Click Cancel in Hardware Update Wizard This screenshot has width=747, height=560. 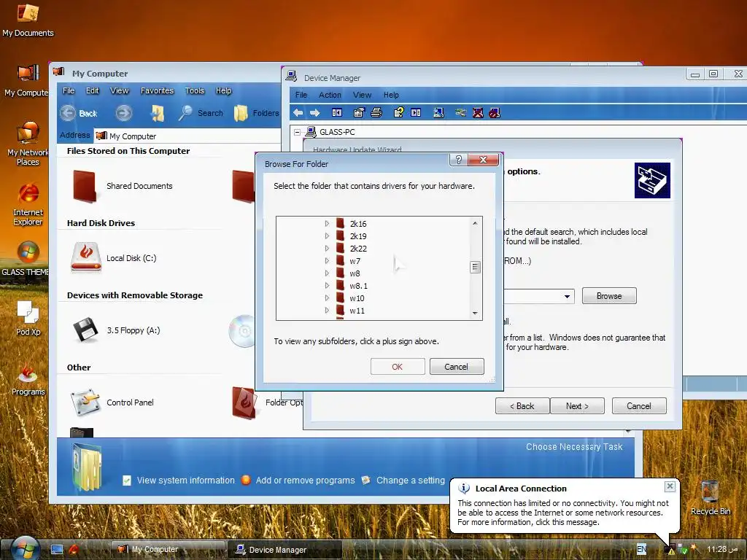[x=639, y=405]
